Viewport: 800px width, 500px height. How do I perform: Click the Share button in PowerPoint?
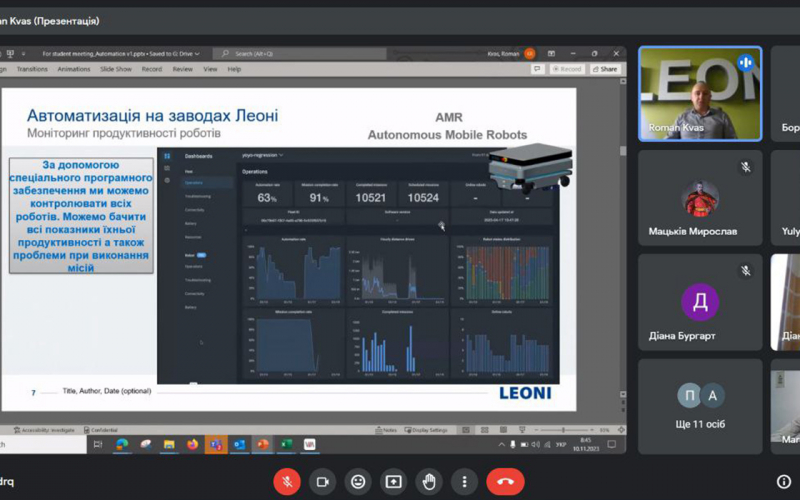[605, 69]
